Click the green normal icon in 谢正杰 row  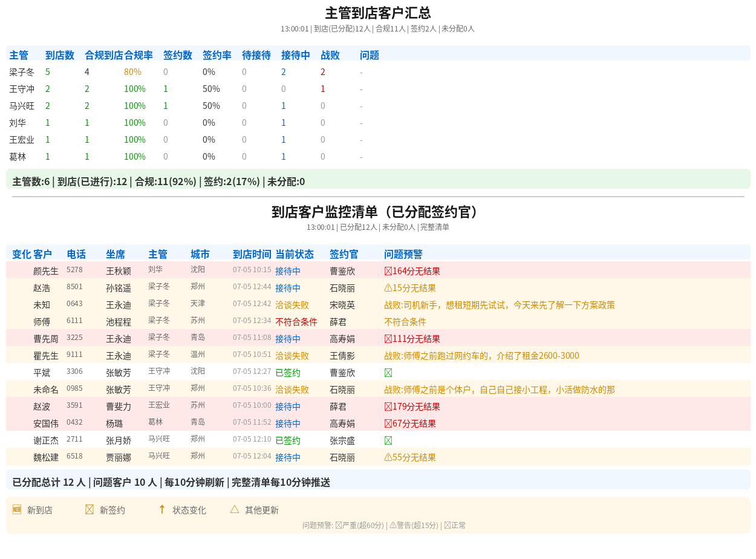click(x=388, y=440)
